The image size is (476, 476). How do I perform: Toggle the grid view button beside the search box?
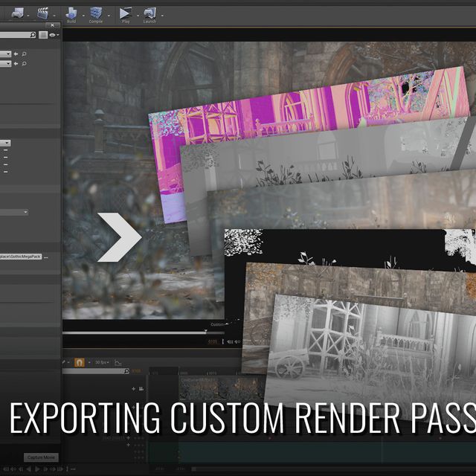click(43, 35)
